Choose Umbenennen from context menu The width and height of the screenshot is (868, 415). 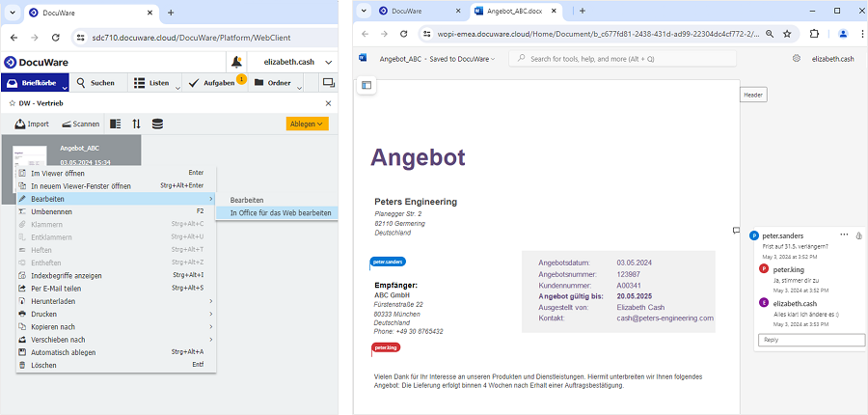click(x=116, y=211)
